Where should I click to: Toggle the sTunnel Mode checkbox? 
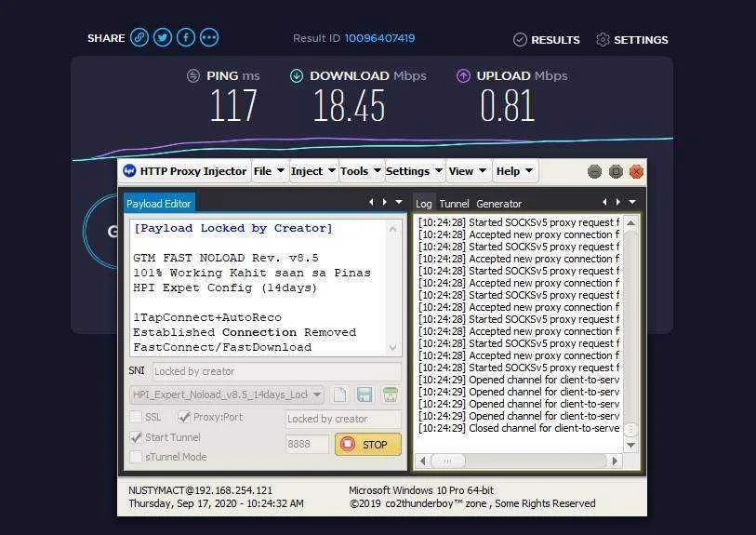(136, 457)
